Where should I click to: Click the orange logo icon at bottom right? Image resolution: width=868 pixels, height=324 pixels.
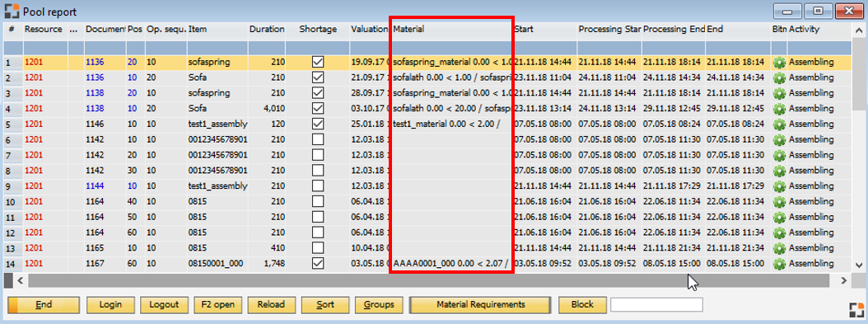point(856,310)
